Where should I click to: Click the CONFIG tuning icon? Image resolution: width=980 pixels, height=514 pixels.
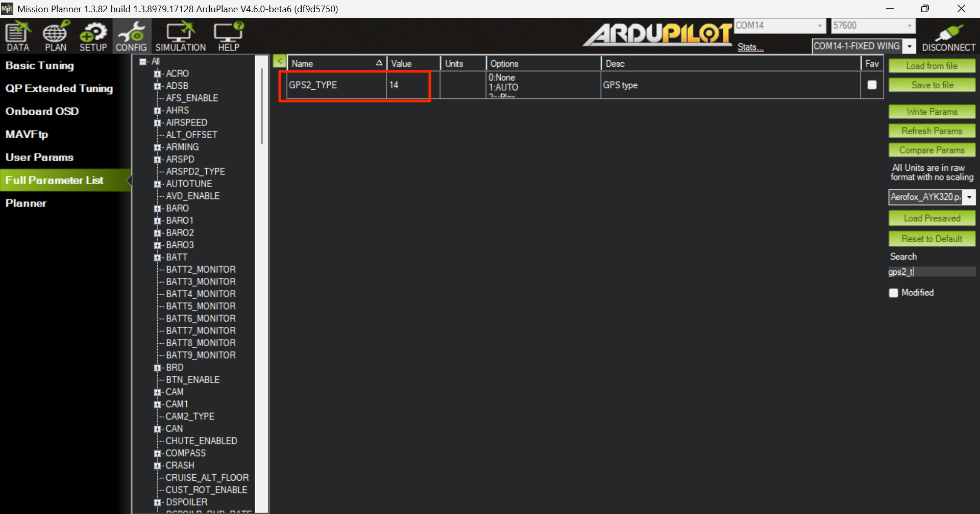(x=131, y=36)
